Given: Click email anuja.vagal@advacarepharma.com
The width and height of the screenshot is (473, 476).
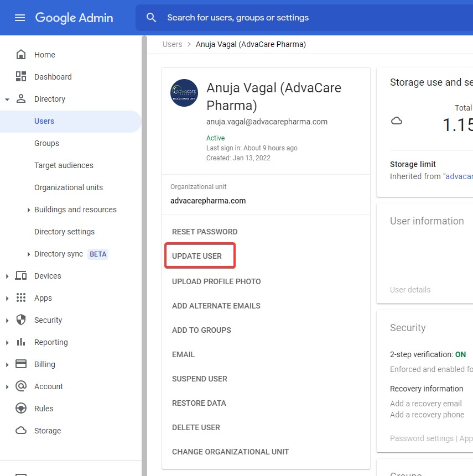Looking at the screenshot, I should [x=267, y=122].
